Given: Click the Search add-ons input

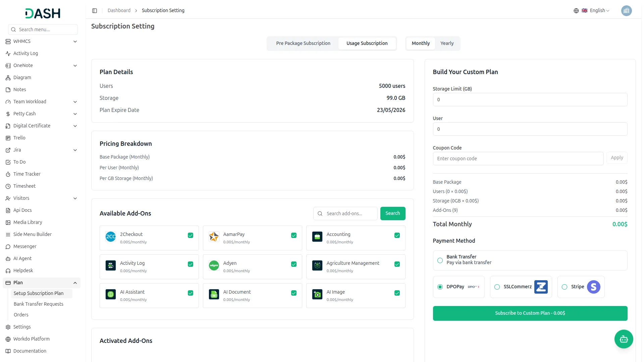Looking at the screenshot, I should [x=345, y=214].
